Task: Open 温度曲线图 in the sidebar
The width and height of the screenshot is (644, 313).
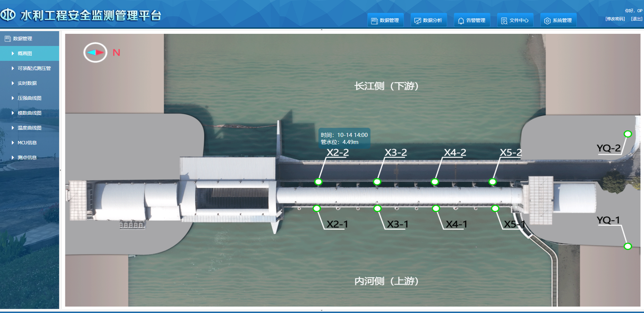Action: click(x=29, y=128)
